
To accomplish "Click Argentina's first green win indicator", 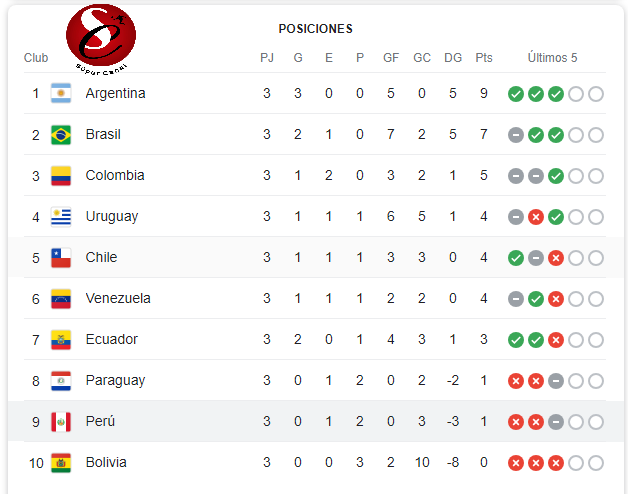I will 516,94.
